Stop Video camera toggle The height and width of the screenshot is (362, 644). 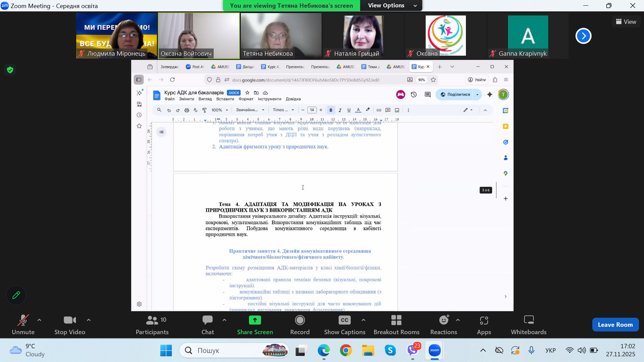70,324
